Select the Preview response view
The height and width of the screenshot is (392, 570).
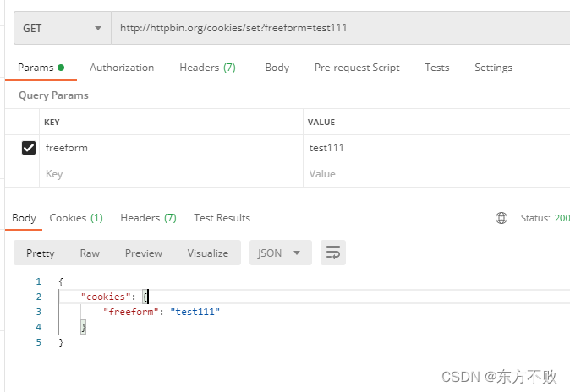[x=144, y=253]
